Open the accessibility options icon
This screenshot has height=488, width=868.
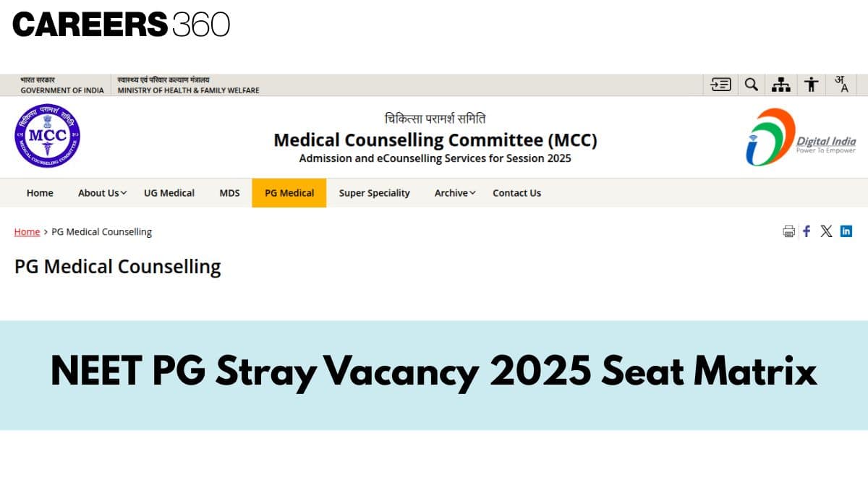[812, 85]
